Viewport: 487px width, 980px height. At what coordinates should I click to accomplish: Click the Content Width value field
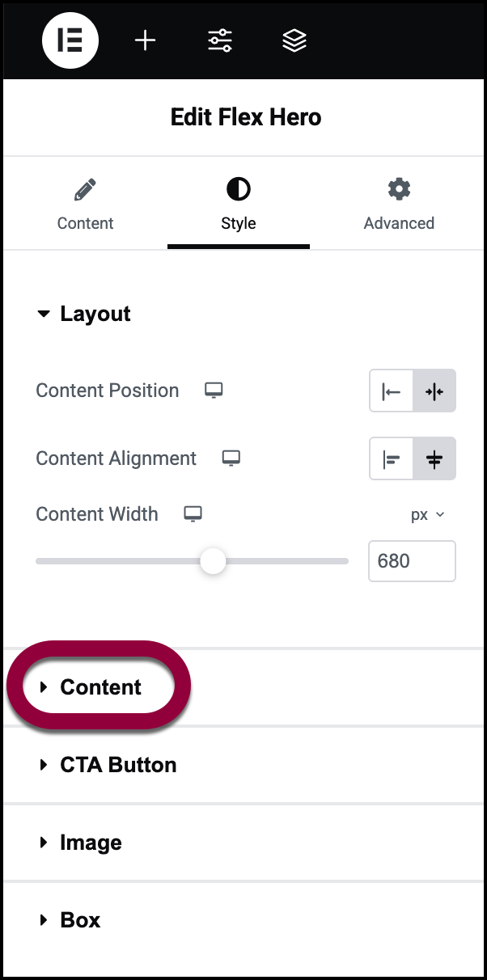click(x=412, y=561)
